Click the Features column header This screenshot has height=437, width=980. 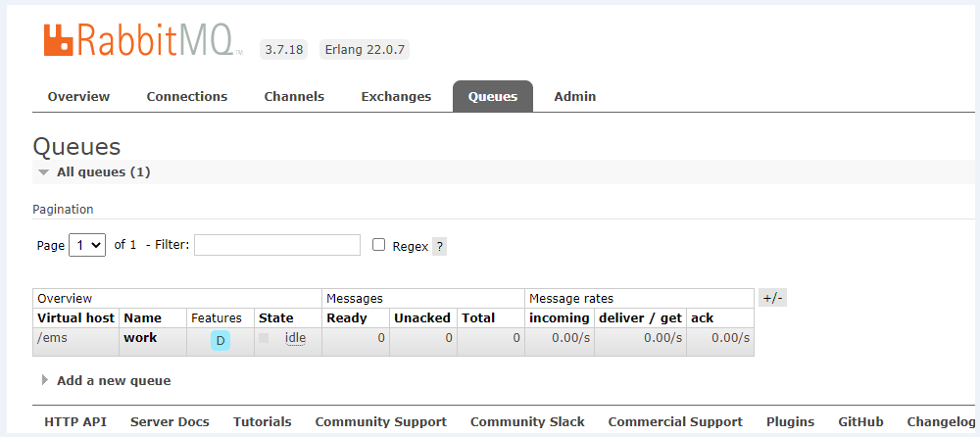(217, 317)
